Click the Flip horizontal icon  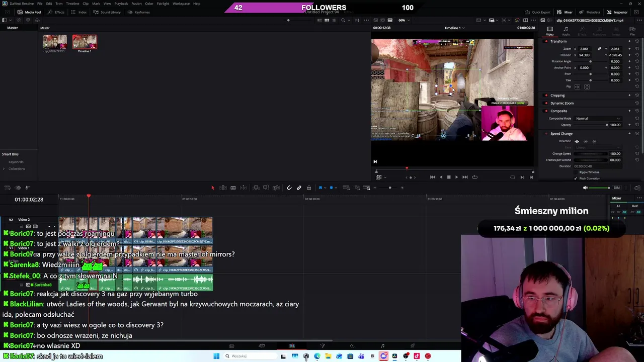578,86
